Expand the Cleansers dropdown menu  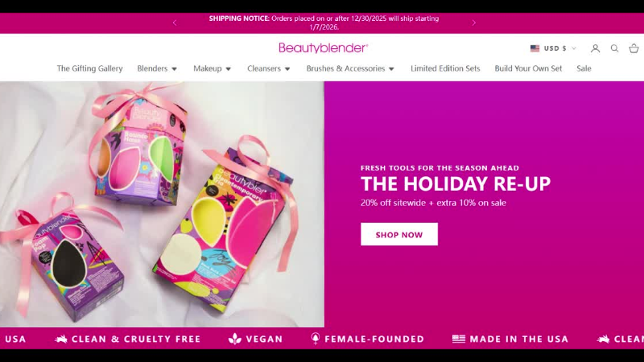coord(269,68)
